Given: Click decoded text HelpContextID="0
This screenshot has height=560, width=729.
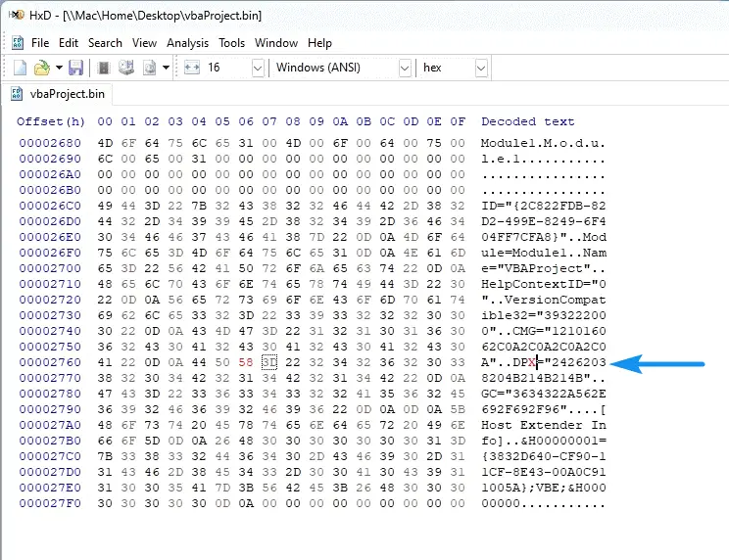Looking at the screenshot, I should 544,284.
